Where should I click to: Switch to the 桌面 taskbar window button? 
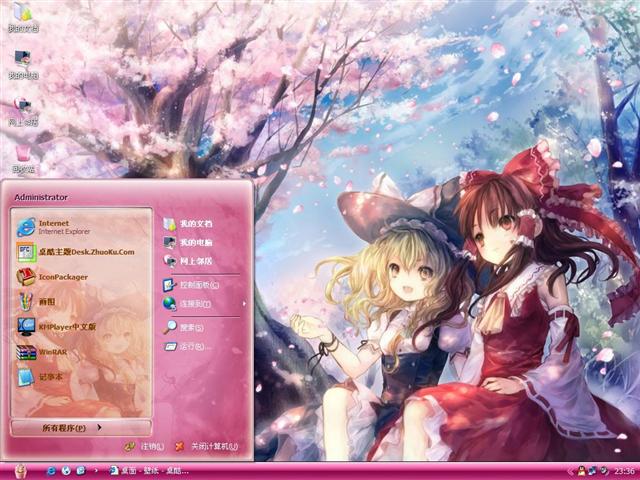[149, 471]
